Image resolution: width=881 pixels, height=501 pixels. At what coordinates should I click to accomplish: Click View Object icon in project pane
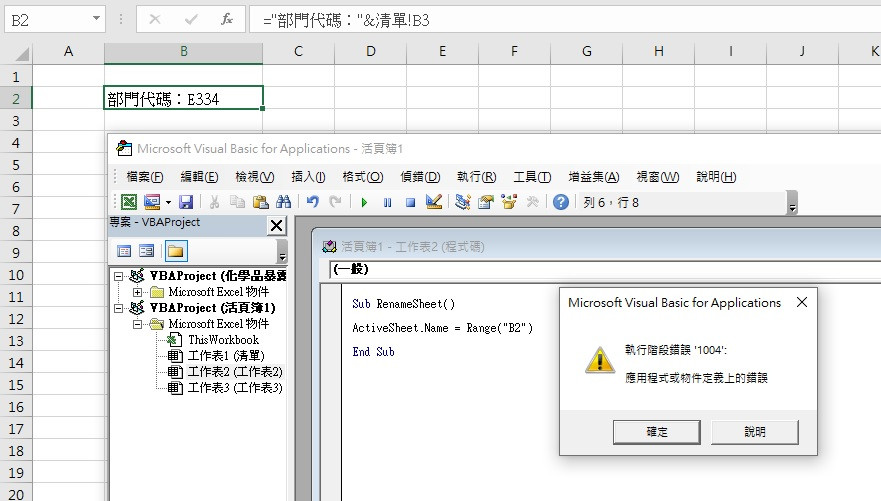pos(147,250)
